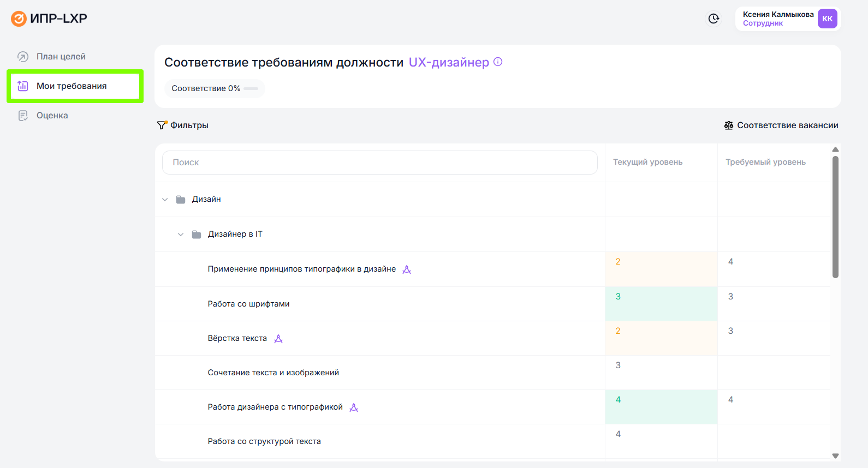Click the Соответствие 0% progress bar

coord(251,88)
